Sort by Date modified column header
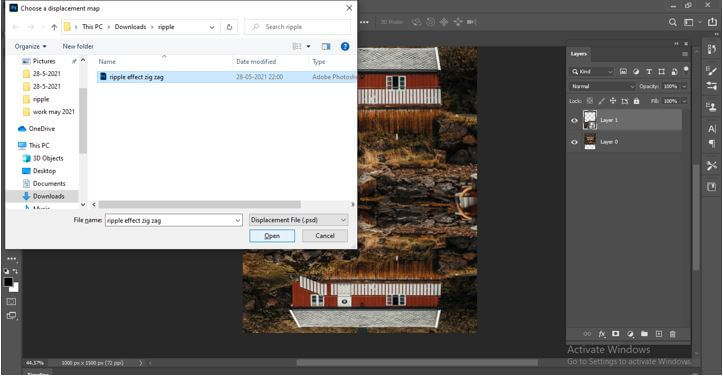Viewport: 723px width, 376px height. pos(256,61)
